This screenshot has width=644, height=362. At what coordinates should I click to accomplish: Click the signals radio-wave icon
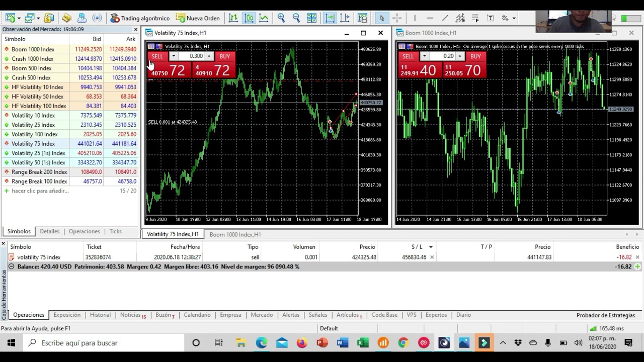coord(97,18)
